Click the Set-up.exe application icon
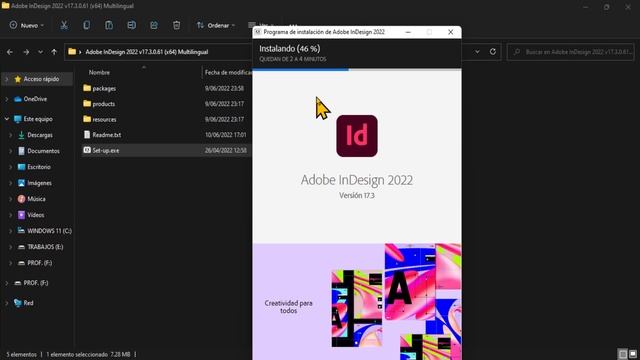 coord(87,150)
